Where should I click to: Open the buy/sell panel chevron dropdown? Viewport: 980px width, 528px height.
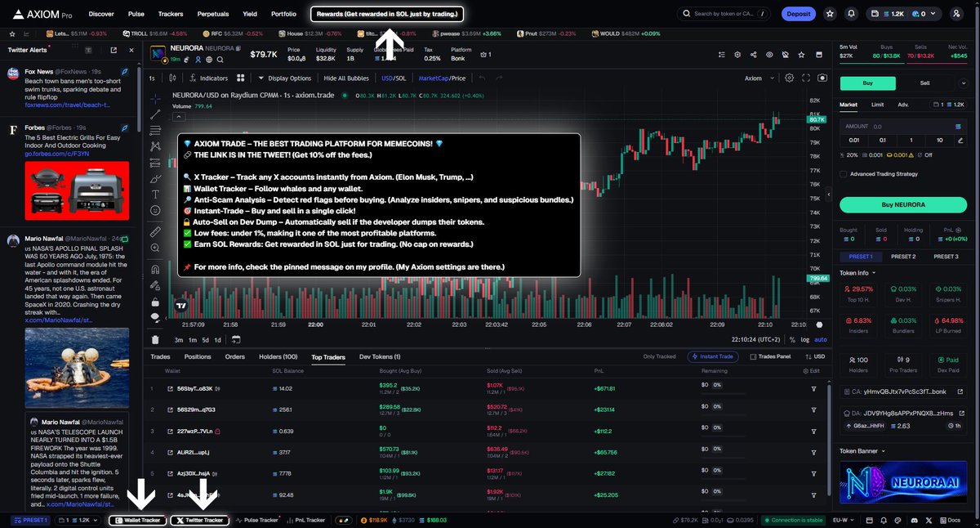[x=964, y=83]
